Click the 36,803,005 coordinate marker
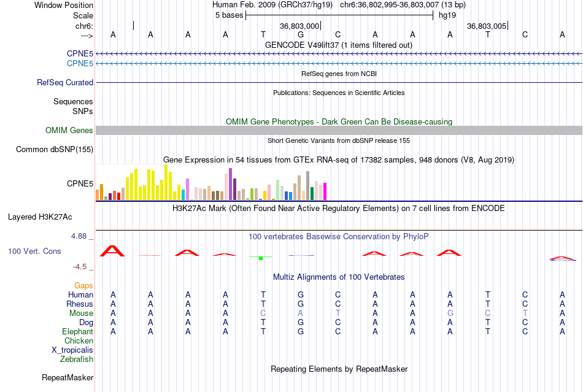The image size is (583, 392). point(487,26)
